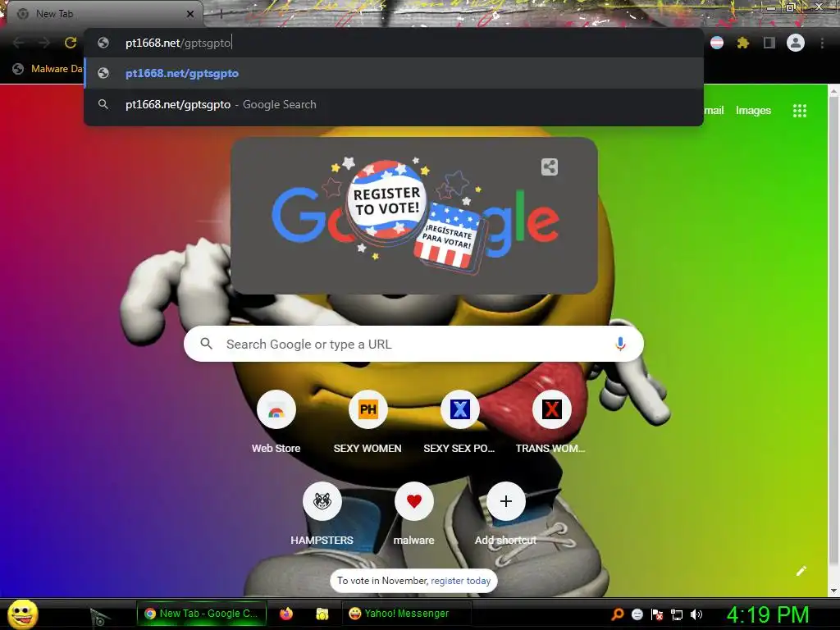Click the volume speaker tray icon
The width and height of the screenshot is (840, 630).
tap(696, 614)
